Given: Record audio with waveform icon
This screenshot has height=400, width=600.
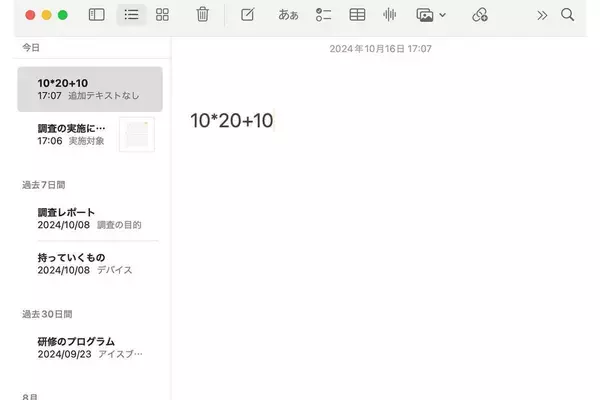Looking at the screenshot, I should pos(390,15).
